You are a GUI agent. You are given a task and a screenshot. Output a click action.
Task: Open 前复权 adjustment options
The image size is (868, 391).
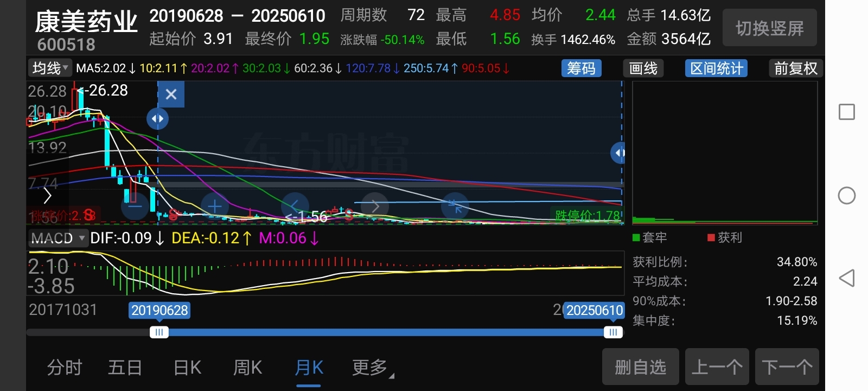(x=795, y=68)
